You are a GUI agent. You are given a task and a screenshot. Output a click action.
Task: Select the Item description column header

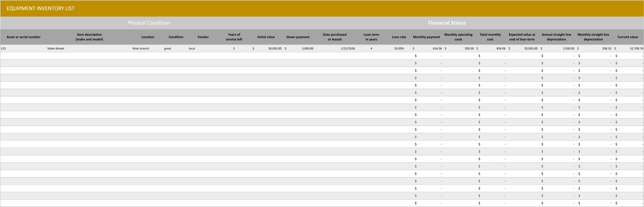tap(89, 37)
